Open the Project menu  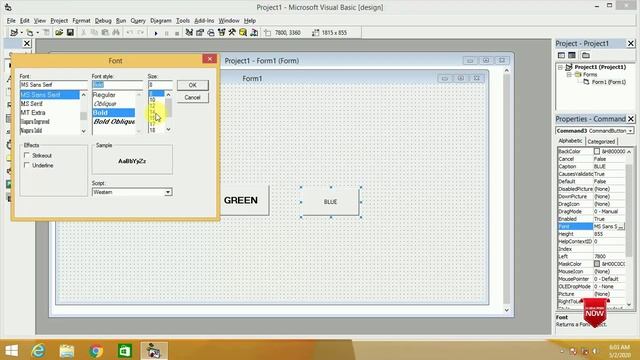(59, 20)
